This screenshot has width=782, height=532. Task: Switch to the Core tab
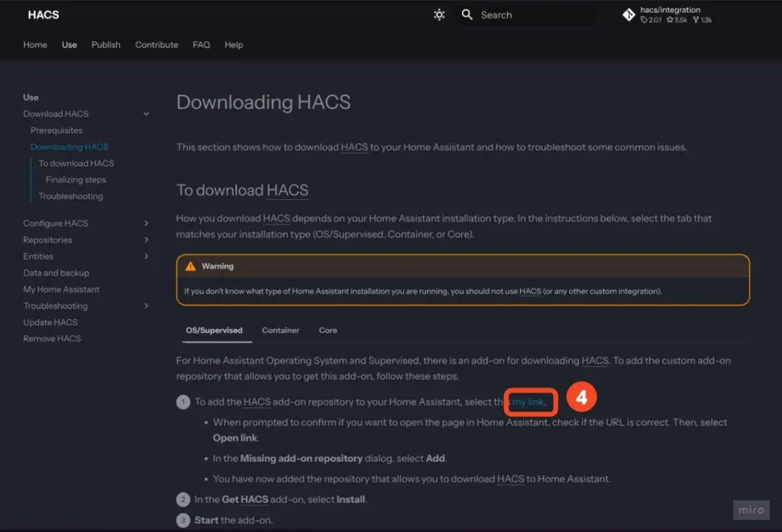(x=328, y=330)
